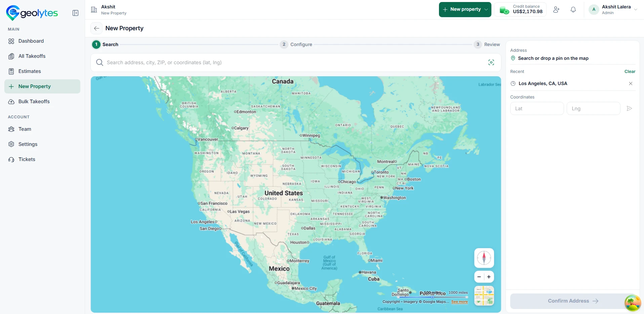Click Las Vegas on the map
Screen dimensions: 644x314
click(239, 212)
